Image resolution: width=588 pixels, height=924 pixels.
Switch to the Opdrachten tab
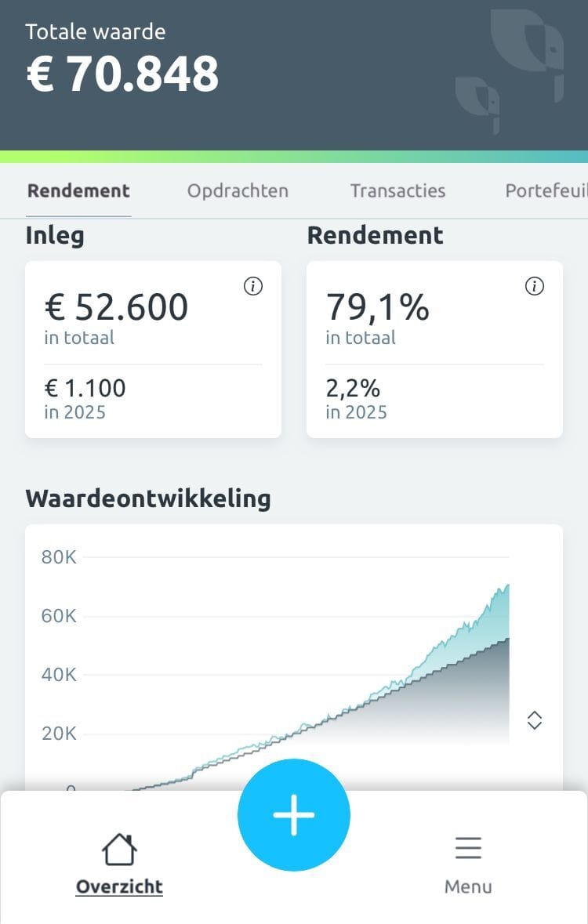coord(238,191)
